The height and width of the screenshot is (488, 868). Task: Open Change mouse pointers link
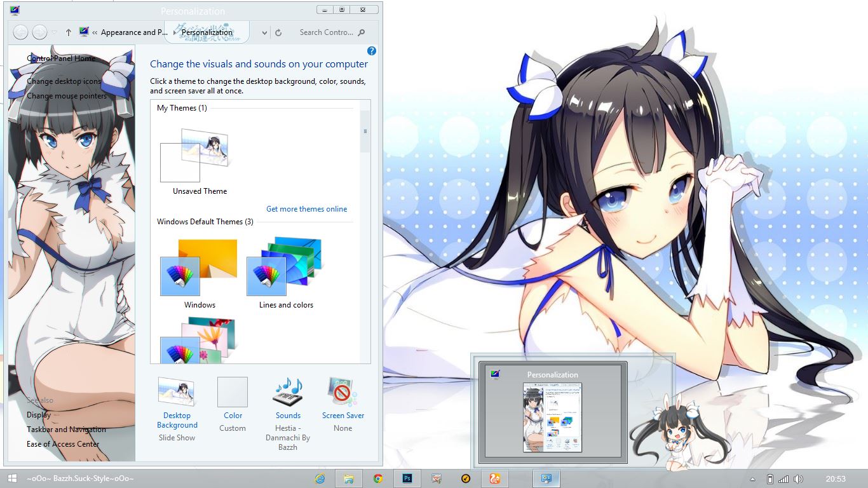[67, 96]
